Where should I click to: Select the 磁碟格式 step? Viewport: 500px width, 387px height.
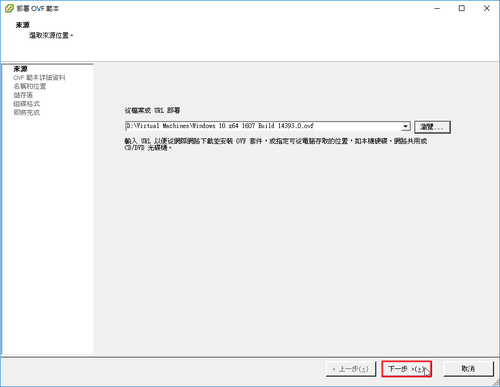(x=26, y=104)
